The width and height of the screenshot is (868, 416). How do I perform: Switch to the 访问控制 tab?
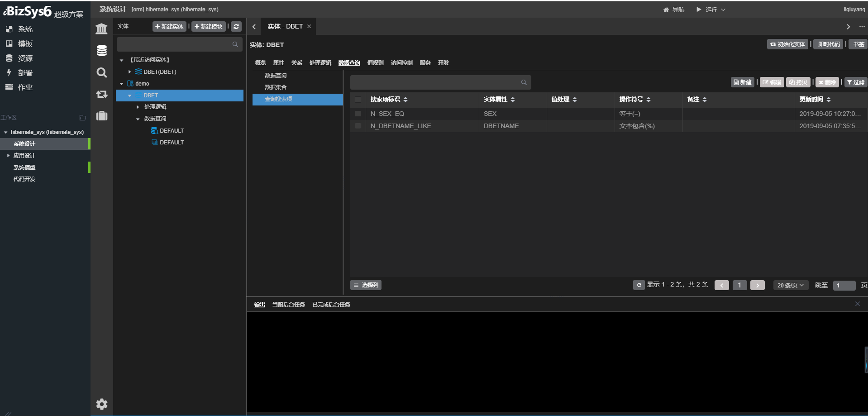[x=402, y=63]
